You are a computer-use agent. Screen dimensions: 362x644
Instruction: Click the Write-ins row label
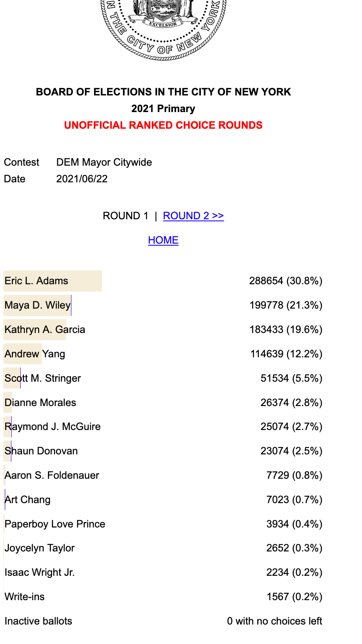[24, 596]
